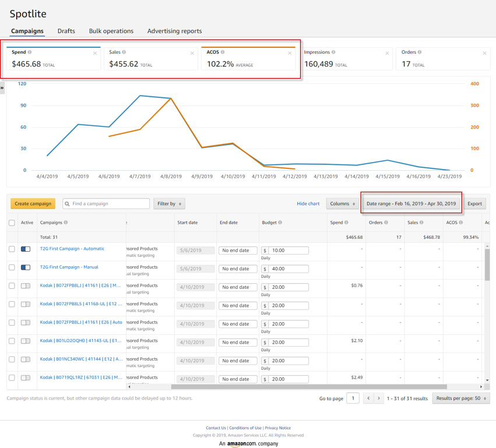Click the Create campaign button
Image resolution: width=496 pixels, height=448 pixels.
coord(33,204)
